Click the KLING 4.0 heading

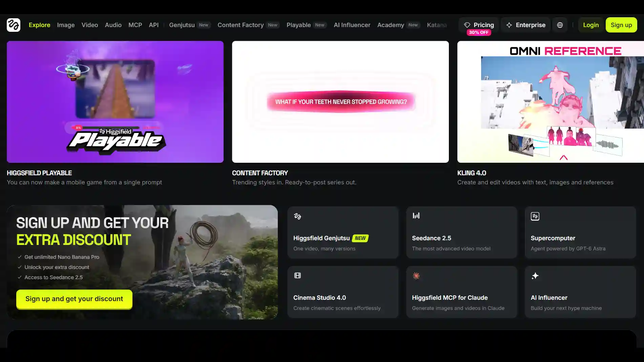(x=472, y=173)
